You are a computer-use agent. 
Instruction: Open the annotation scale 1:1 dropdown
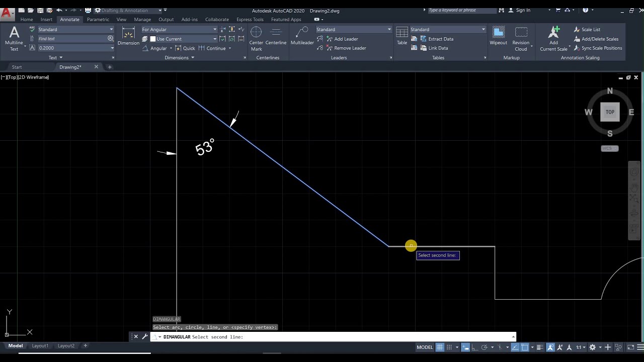click(x=580, y=347)
